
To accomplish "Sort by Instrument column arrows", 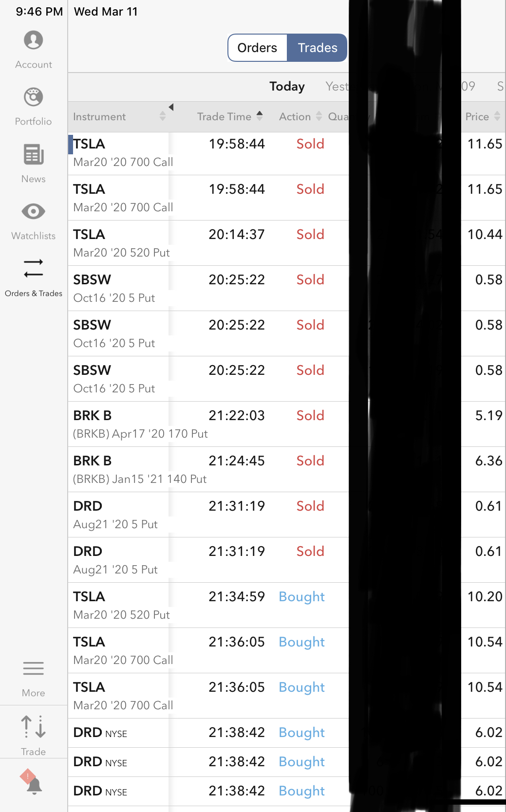I will tap(163, 116).
